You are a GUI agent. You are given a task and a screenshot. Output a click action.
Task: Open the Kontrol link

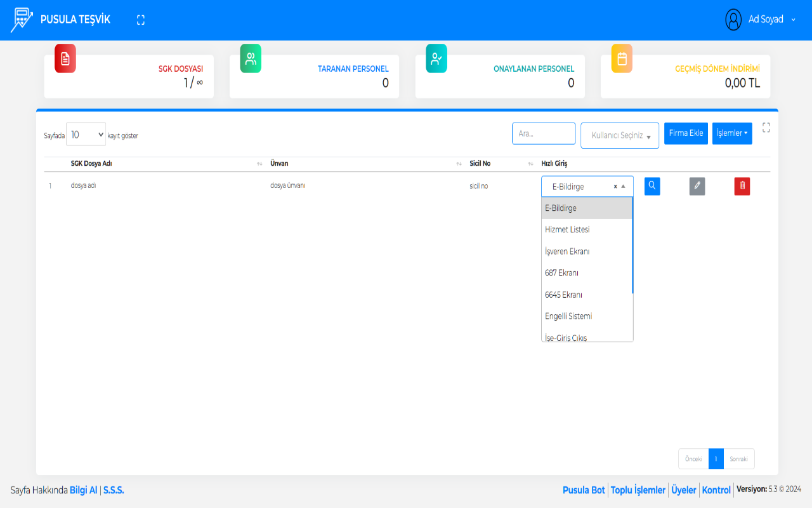(716, 490)
